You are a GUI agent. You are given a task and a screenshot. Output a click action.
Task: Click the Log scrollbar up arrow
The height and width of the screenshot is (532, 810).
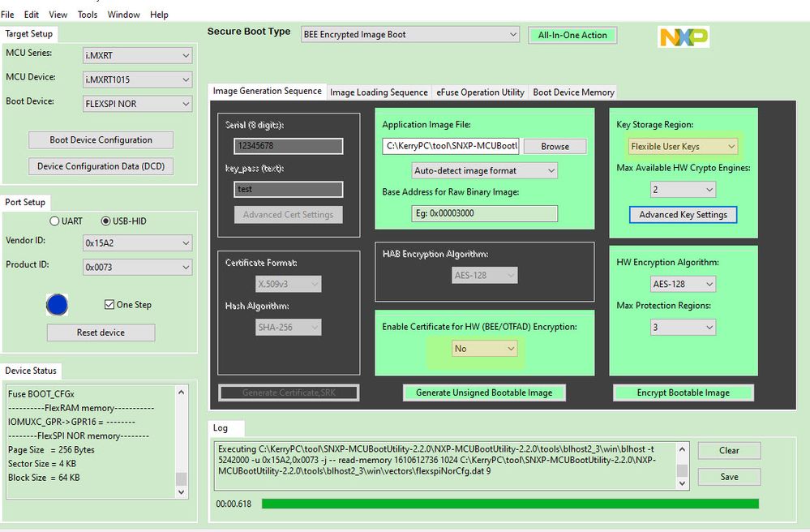point(682,449)
